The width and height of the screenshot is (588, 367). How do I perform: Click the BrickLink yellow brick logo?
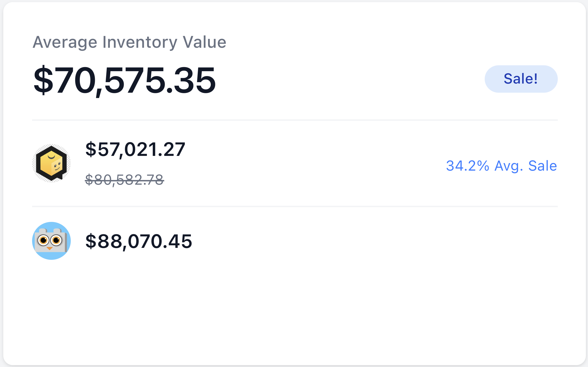[51, 163]
